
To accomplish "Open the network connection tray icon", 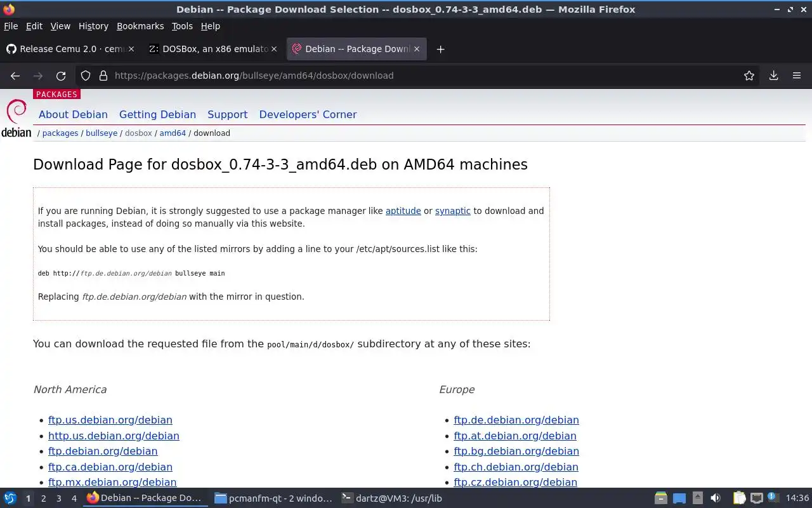I will pyautogui.click(x=756, y=498).
